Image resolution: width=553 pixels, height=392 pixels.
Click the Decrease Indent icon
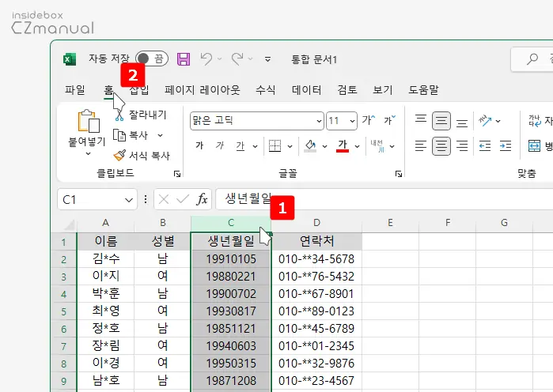click(485, 145)
